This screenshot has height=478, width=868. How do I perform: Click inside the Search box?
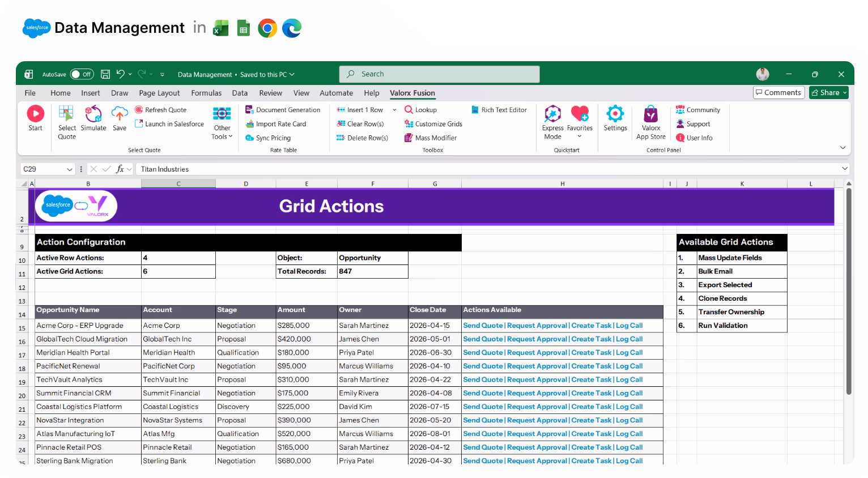point(439,74)
